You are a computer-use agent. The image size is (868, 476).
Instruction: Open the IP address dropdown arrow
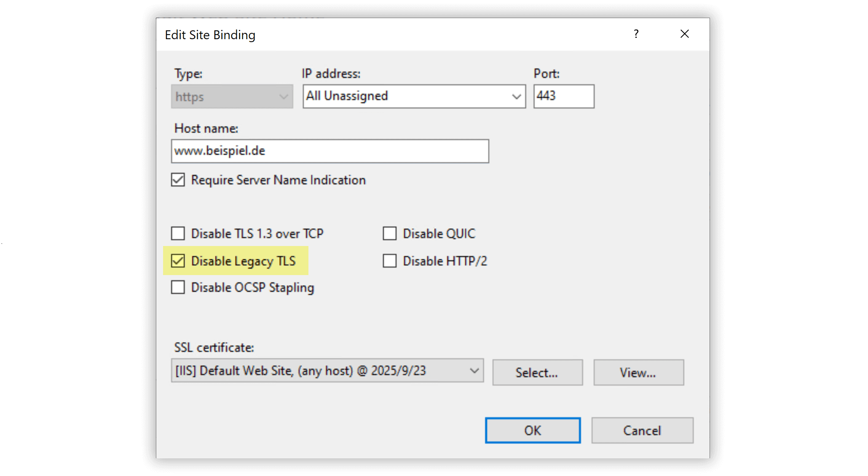click(516, 96)
